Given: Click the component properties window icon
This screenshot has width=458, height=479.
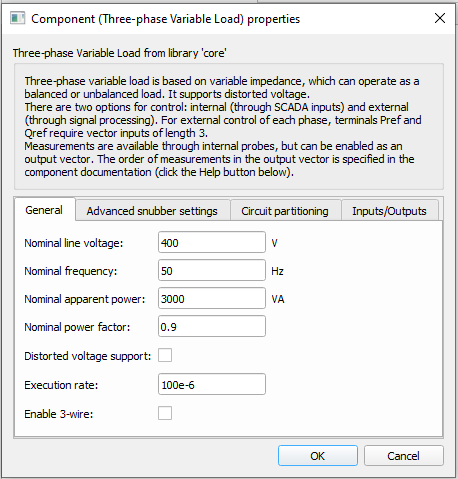Looking at the screenshot, I should tap(17, 18).
